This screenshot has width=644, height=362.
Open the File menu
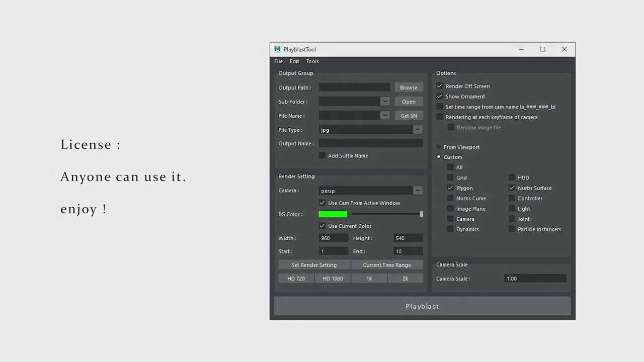278,61
